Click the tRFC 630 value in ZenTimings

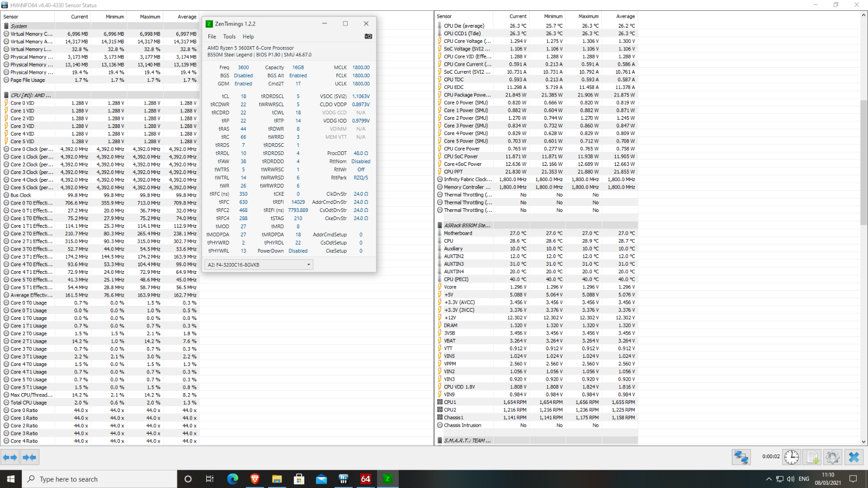point(244,202)
